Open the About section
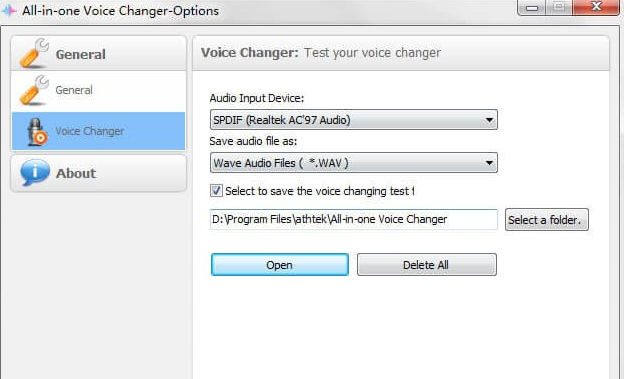Screen dimensions: 624x379 click(x=99, y=173)
